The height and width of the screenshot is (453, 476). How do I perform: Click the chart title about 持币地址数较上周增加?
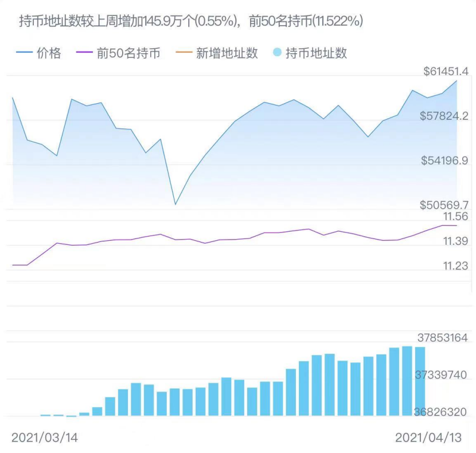point(190,21)
